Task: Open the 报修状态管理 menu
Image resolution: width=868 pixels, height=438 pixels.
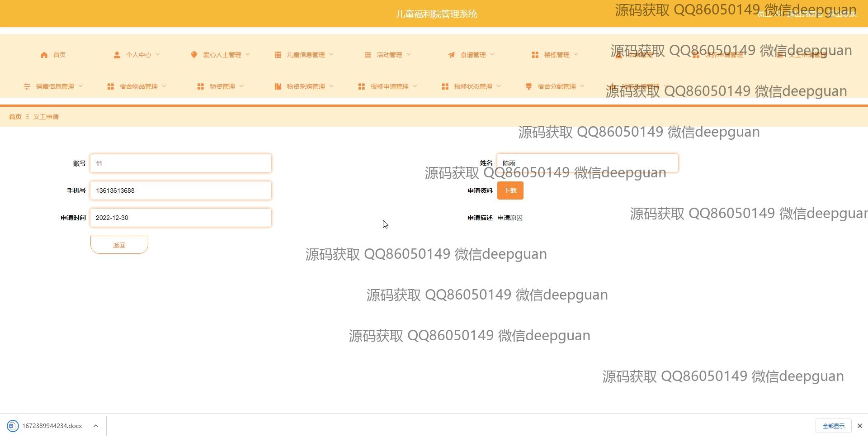Action: [472, 86]
